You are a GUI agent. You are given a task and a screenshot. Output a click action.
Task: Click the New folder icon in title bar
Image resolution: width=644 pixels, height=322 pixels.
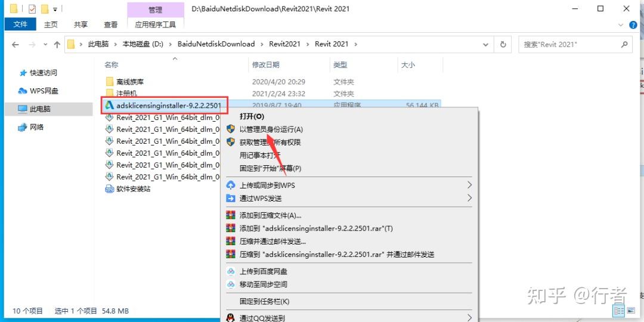pos(45,8)
